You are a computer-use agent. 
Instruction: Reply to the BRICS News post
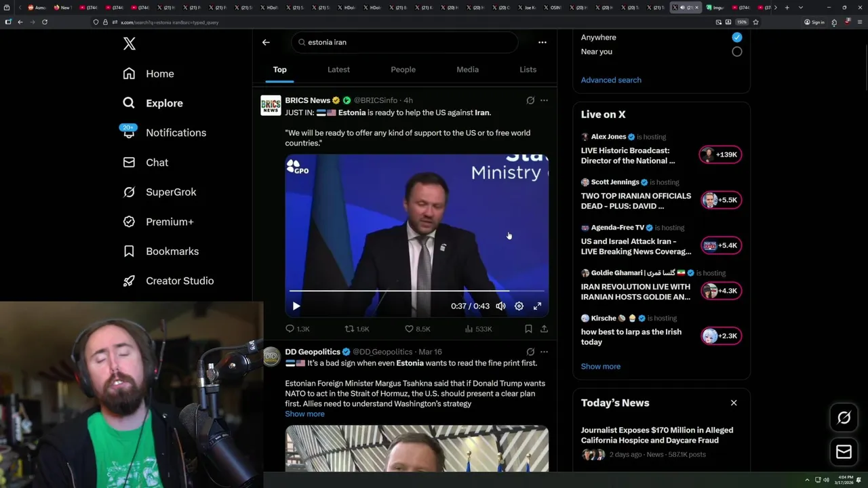[297, 329]
